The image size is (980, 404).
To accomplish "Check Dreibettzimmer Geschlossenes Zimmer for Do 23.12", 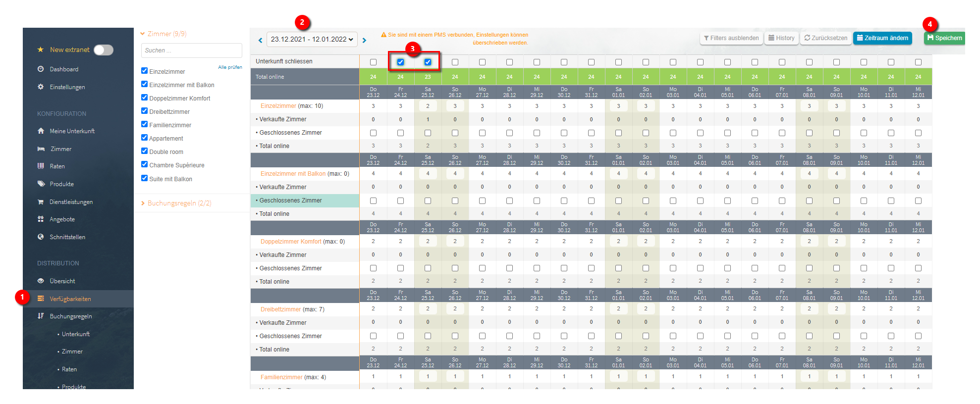I will (x=373, y=336).
